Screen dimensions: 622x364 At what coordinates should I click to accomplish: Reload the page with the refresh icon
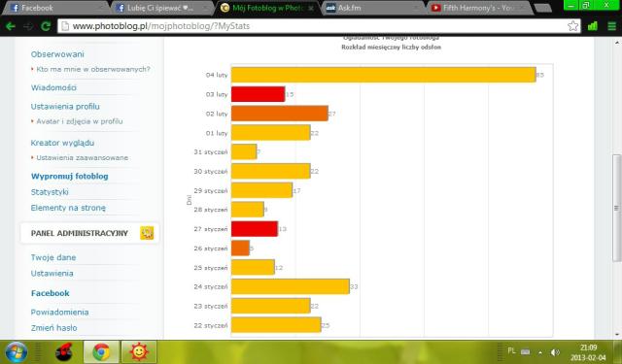pos(46,26)
